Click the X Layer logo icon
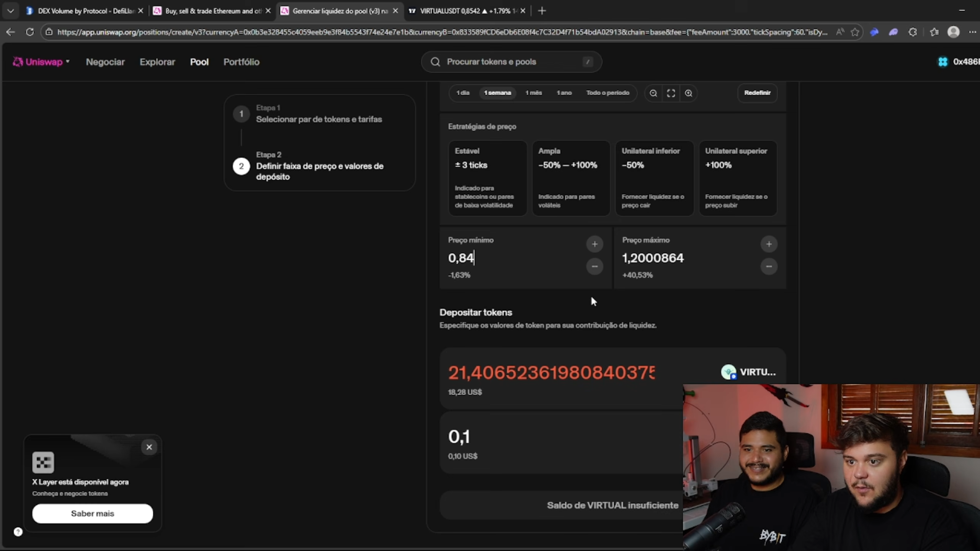This screenshot has width=980, height=551. pos(43,462)
